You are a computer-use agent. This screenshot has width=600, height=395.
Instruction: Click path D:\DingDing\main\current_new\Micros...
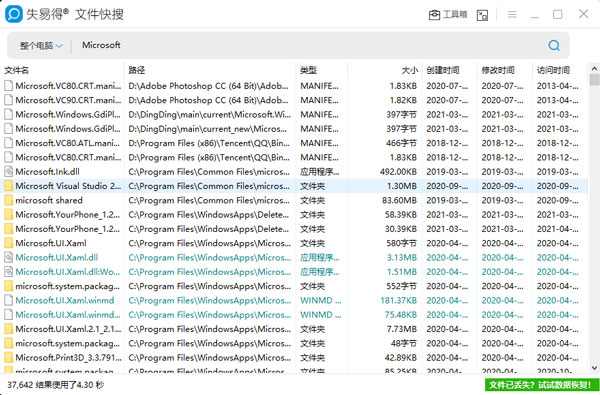207,129
